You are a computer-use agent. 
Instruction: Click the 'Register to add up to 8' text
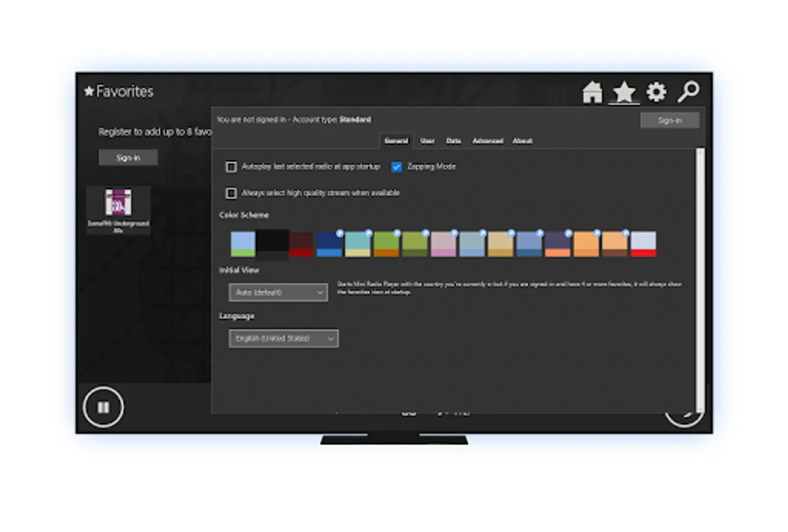(155, 132)
